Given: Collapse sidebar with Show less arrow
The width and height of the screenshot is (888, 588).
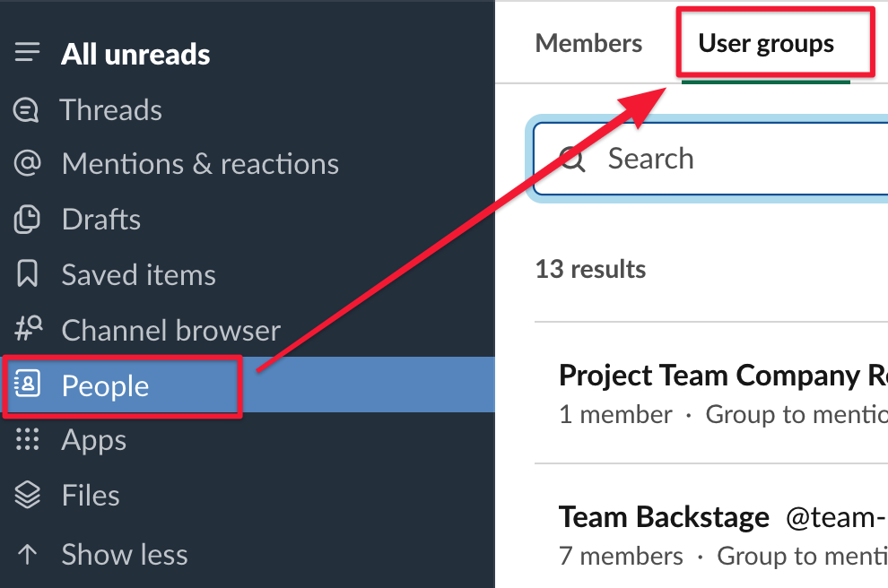Looking at the screenshot, I should click(x=28, y=554).
